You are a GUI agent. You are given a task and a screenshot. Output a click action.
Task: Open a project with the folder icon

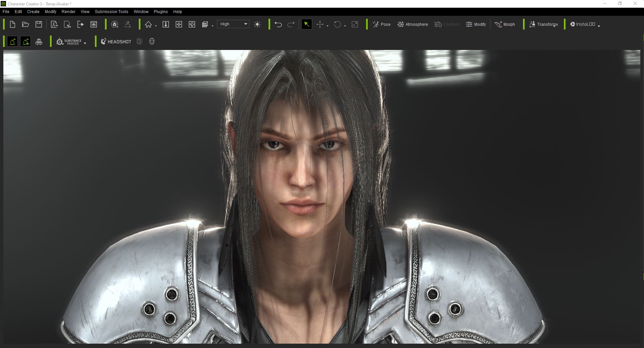click(x=25, y=24)
